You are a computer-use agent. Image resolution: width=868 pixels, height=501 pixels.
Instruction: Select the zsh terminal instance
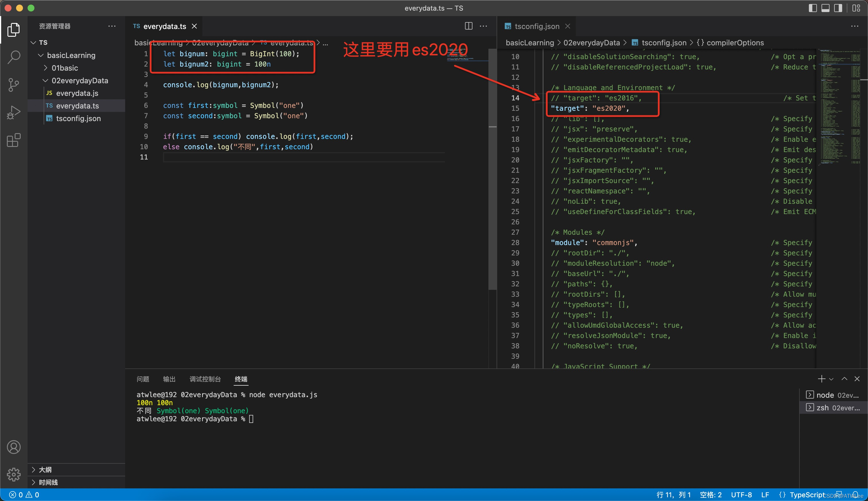pyautogui.click(x=833, y=408)
